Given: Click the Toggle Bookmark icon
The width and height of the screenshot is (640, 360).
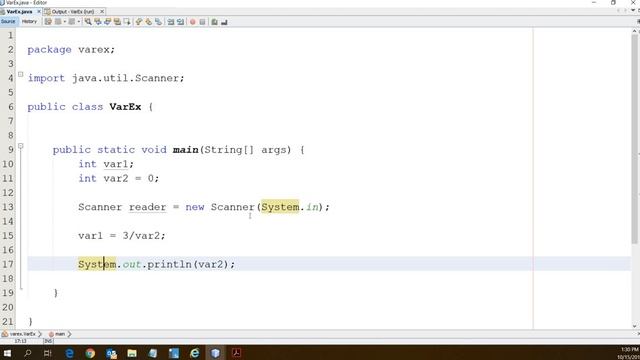Looking at the screenshot, I should click(158, 22).
